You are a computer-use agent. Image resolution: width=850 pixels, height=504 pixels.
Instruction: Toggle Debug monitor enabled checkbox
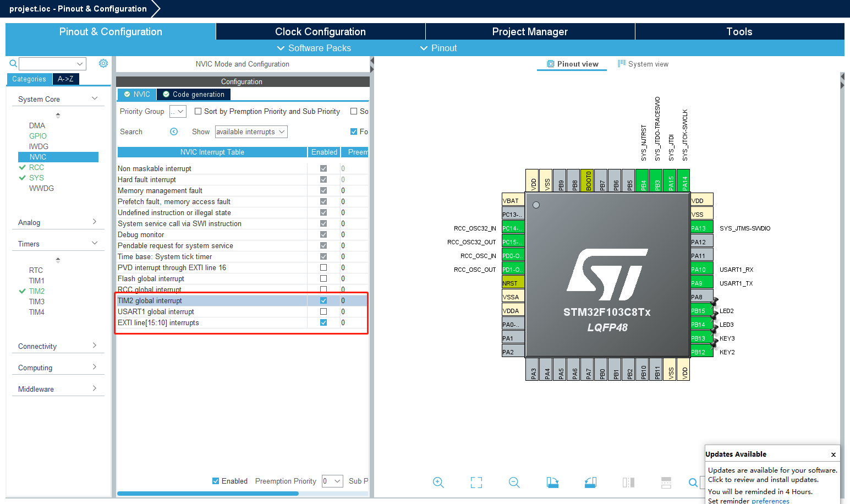323,234
